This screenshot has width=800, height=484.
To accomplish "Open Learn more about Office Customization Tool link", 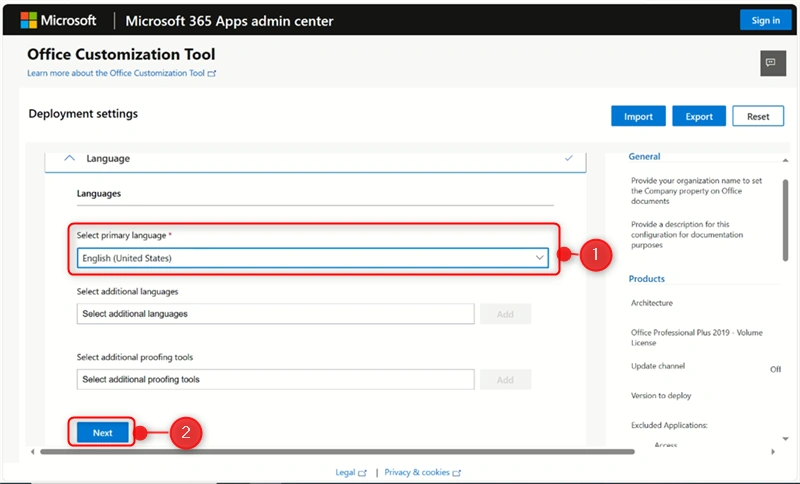I will click(x=121, y=73).
